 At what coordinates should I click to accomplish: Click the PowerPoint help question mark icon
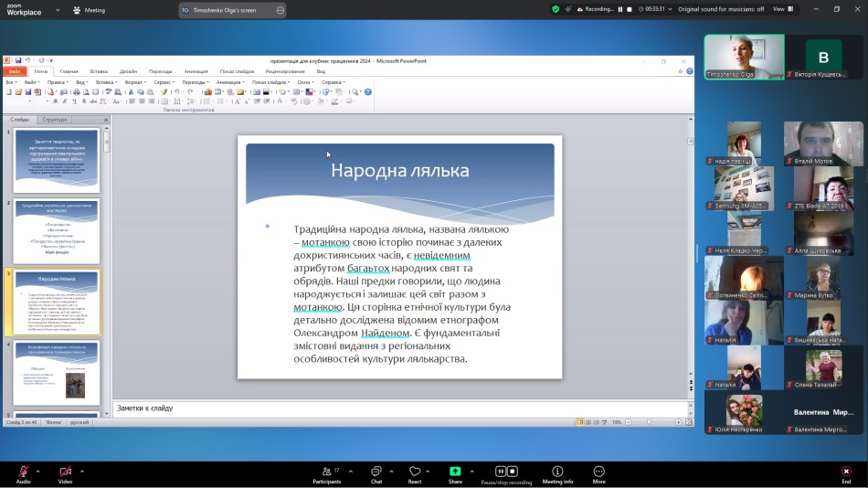click(368, 91)
